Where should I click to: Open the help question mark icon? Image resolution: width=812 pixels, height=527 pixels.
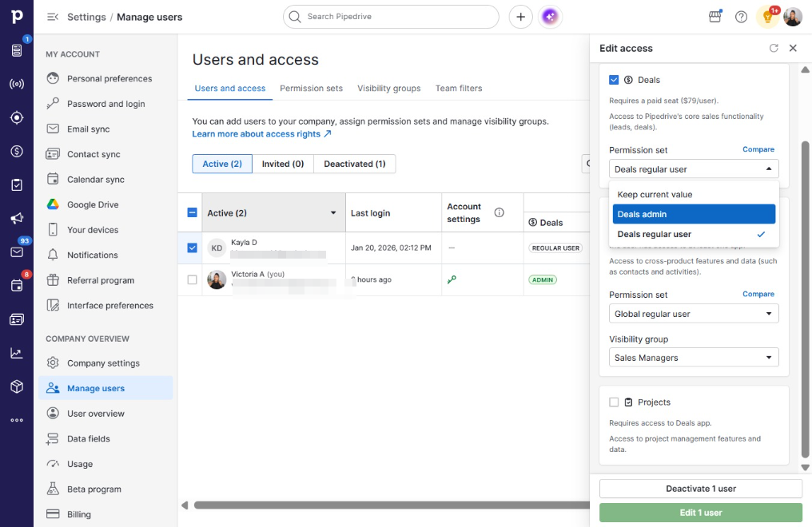click(x=741, y=17)
